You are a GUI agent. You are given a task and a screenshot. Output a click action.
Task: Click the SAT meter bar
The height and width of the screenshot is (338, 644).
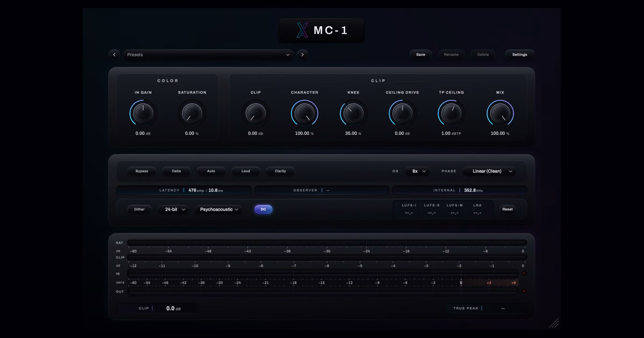327,243
